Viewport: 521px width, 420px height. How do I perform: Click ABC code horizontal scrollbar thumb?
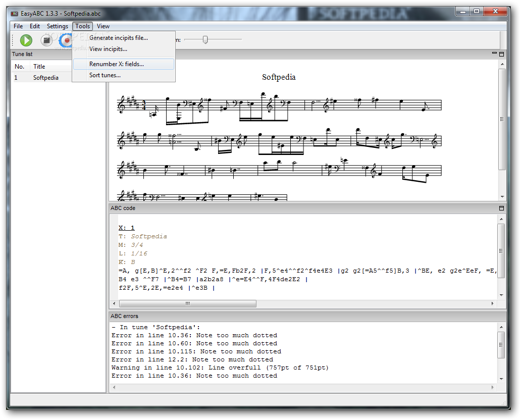(x=188, y=303)
